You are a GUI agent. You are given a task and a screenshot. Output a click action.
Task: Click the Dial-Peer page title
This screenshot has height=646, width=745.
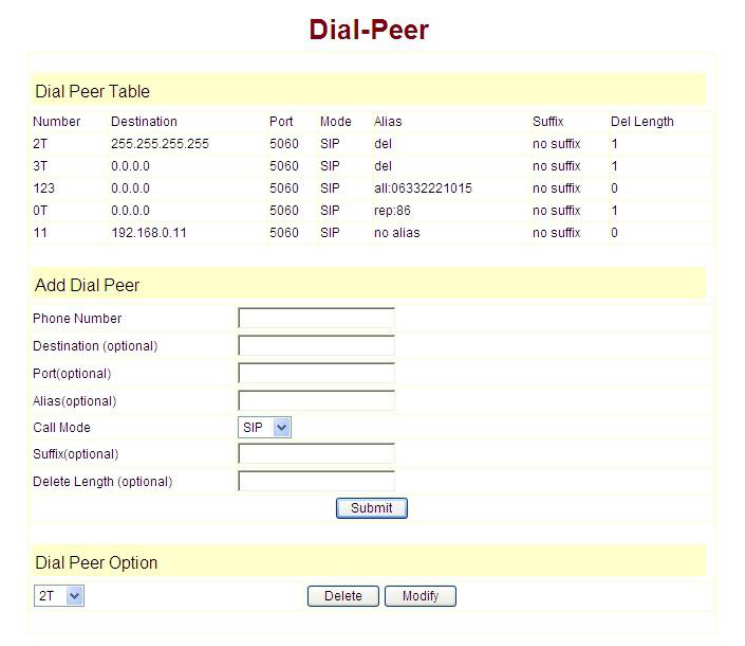(x=369, y=29)
